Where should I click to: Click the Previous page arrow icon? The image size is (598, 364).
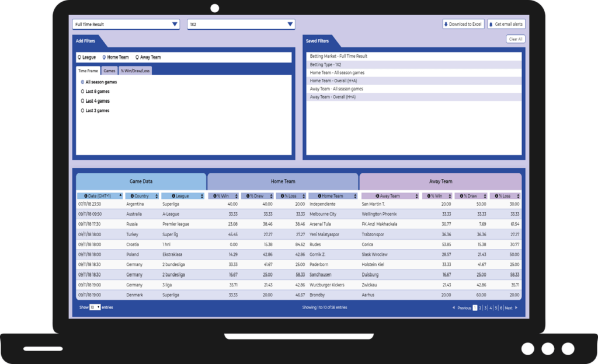click(454, 307)
